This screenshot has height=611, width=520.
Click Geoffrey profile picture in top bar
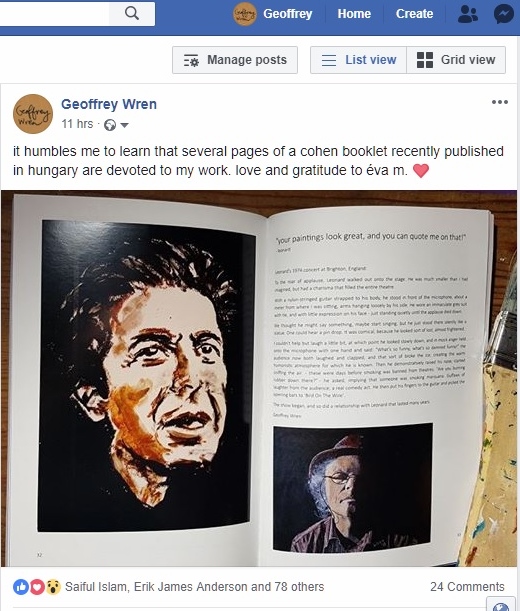(244, 14)
